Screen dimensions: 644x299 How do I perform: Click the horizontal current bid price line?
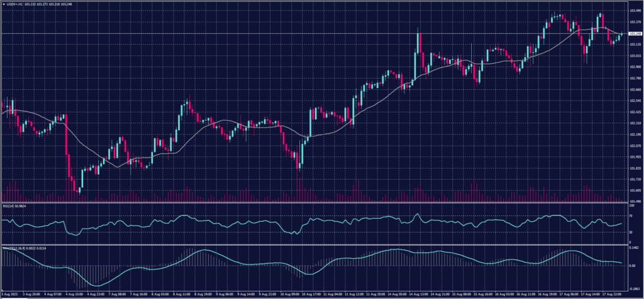click(x=252, y=33)
